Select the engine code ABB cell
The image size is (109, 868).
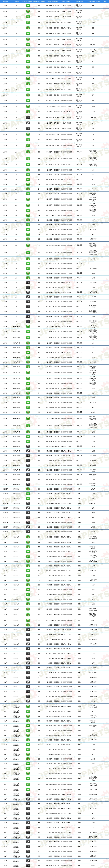[x=93, y=23]
